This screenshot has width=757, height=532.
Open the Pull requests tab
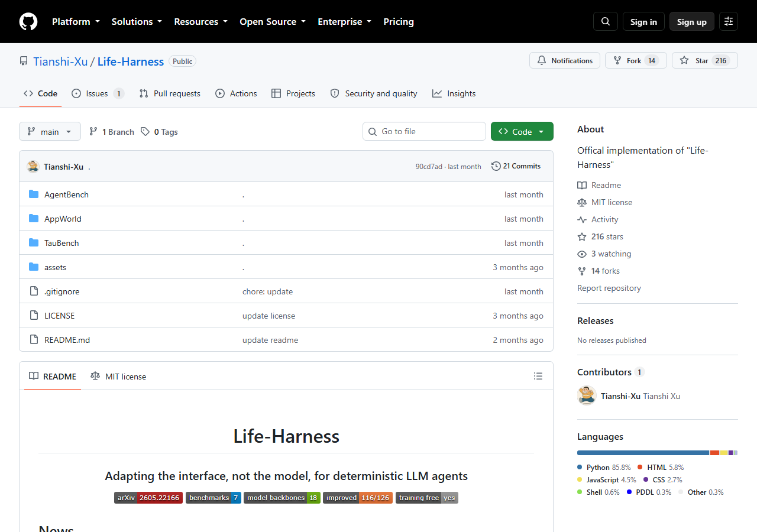(170, 93)
